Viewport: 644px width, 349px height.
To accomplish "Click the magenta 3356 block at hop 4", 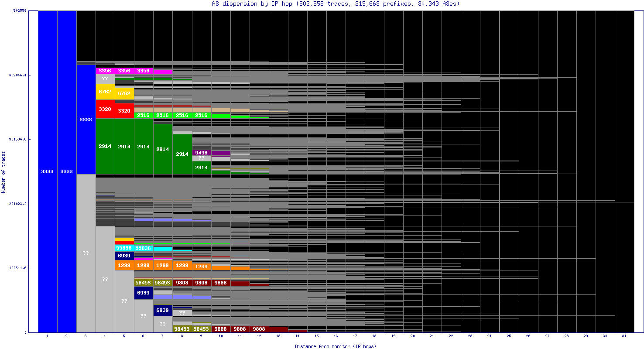I will click(105, 71).
